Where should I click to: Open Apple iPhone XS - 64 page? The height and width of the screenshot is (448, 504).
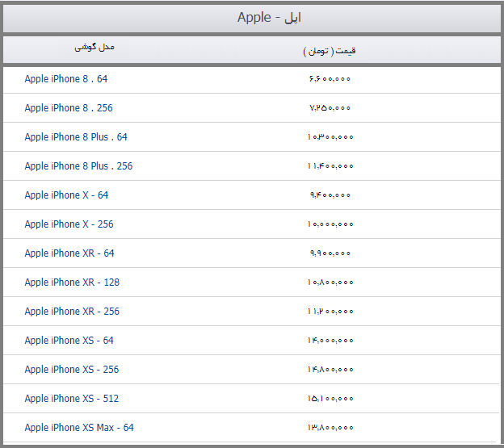[x=69, y=341]
